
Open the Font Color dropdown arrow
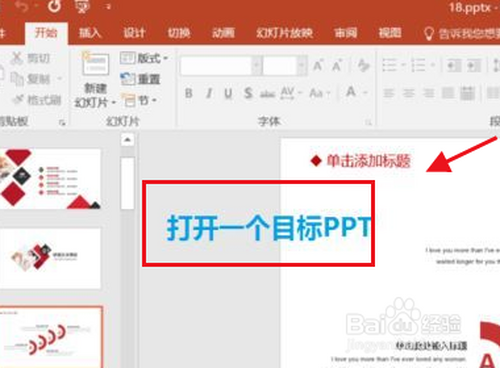(x=365, y=93)
